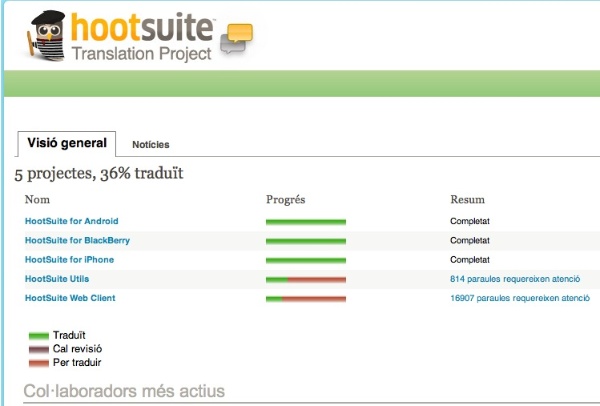Viewport: 600px width, 406px height.
Task: Click the green Traduït legend swatch
Action: [x=39, y=336]
